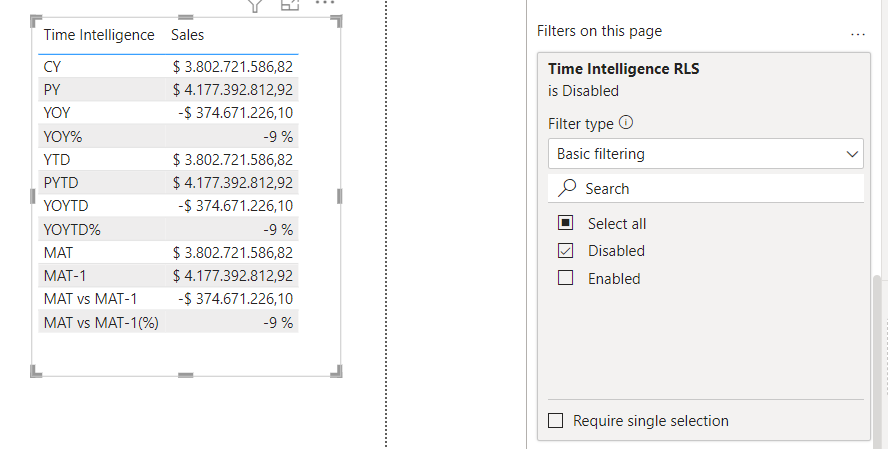Select the MAT vs MAT-1 row label
The width and height of the screenshot is (888, 449).
(91, 299)
